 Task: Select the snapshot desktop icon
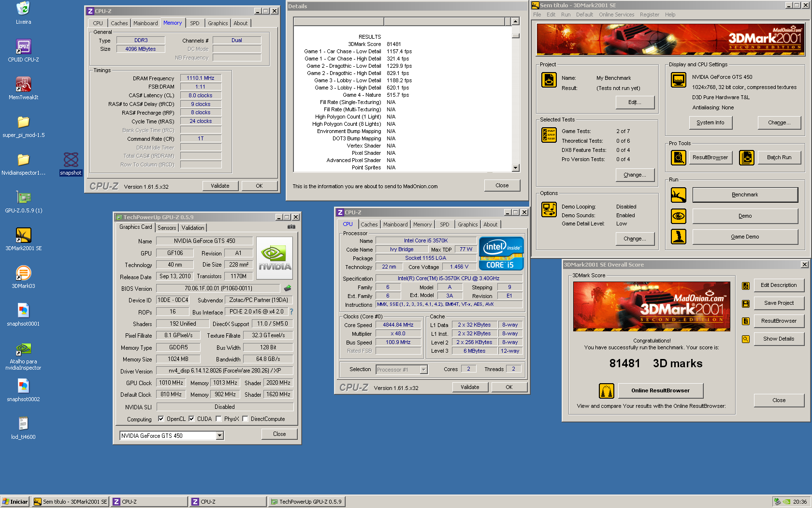[x=71, y=160]
